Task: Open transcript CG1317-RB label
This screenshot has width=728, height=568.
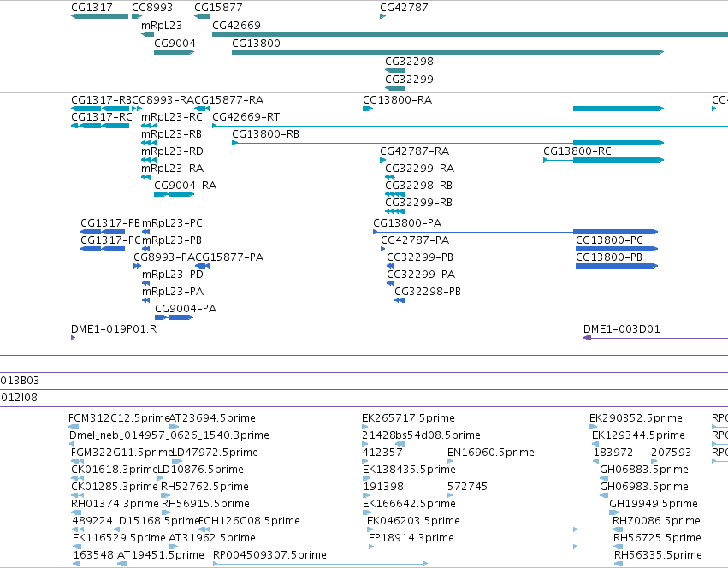Action: [101, 100]
